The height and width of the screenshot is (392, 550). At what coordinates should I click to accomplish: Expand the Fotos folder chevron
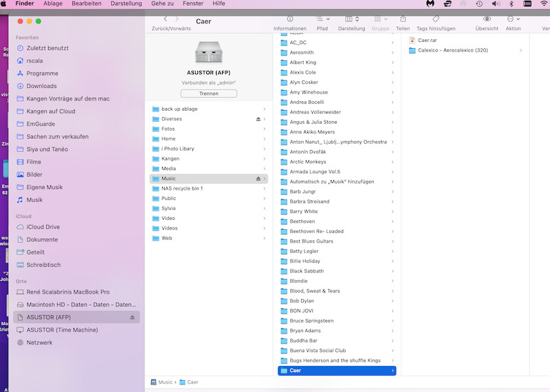click(x=265, y=129)
